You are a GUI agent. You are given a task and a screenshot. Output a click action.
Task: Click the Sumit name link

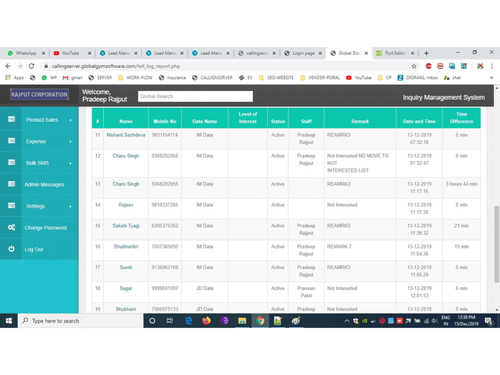126,267
